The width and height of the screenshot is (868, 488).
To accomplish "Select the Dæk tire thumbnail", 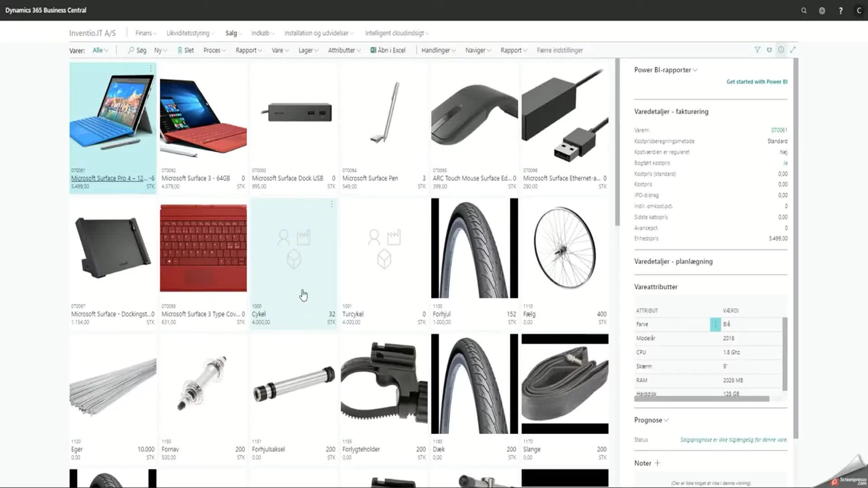I will [x=475, y=384].
